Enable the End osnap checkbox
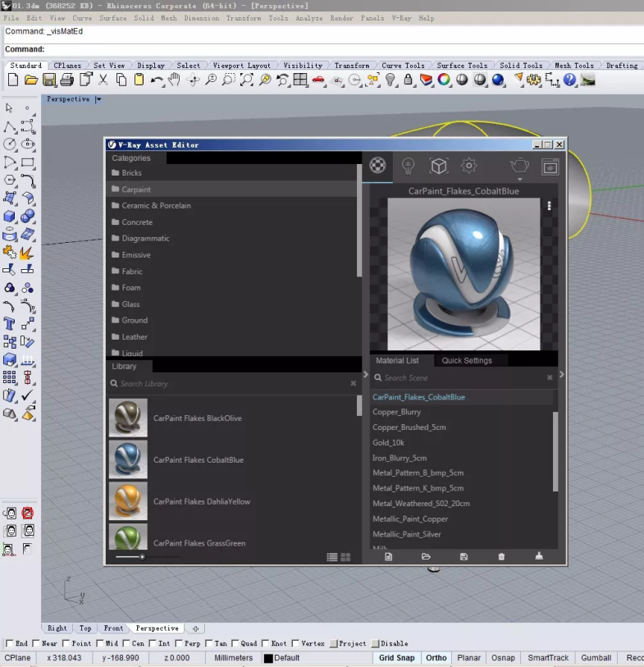644x667 pixels. pos(10,644)
